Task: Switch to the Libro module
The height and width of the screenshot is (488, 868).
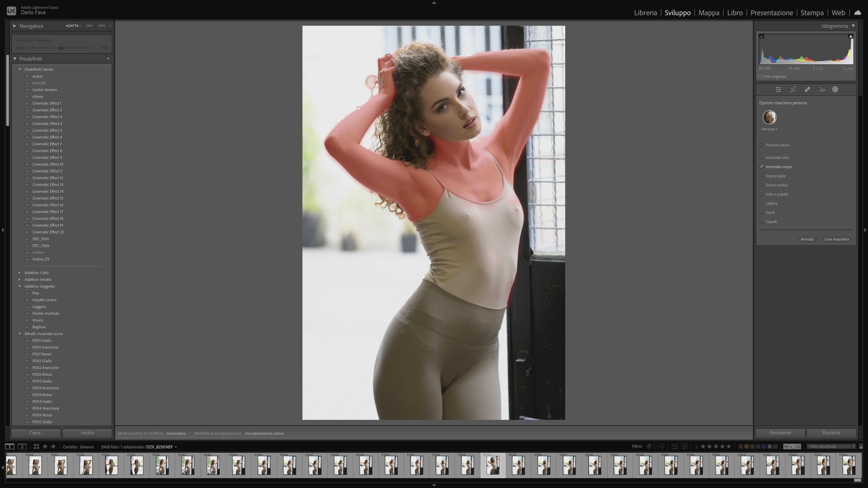Action: [735, 13]
